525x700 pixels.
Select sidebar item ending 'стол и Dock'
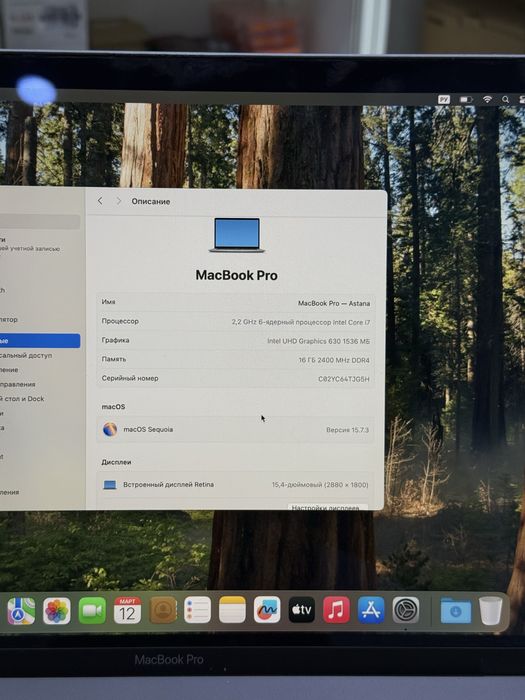tap(22, 399)
